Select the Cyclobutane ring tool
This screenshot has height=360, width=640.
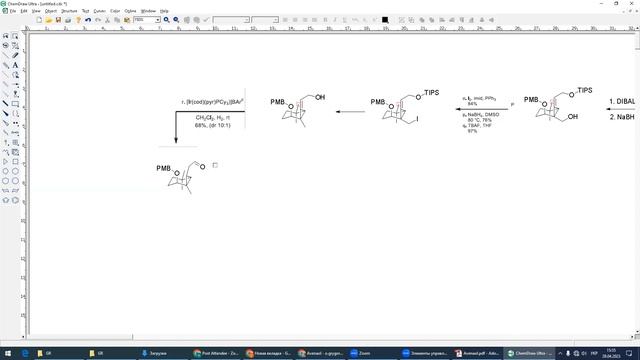tap(15, 162)
